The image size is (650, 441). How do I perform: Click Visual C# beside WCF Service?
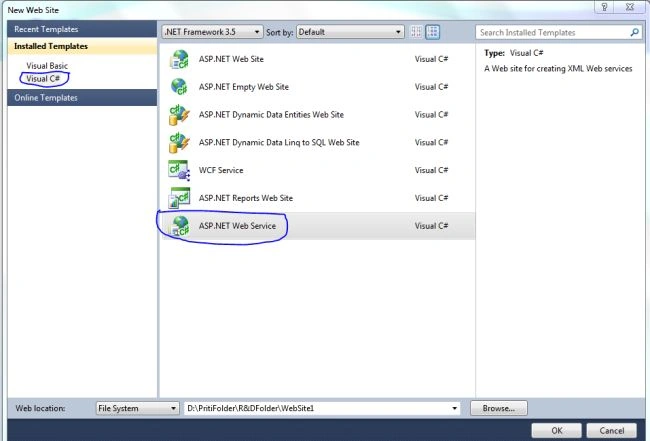tap(432, 170)
